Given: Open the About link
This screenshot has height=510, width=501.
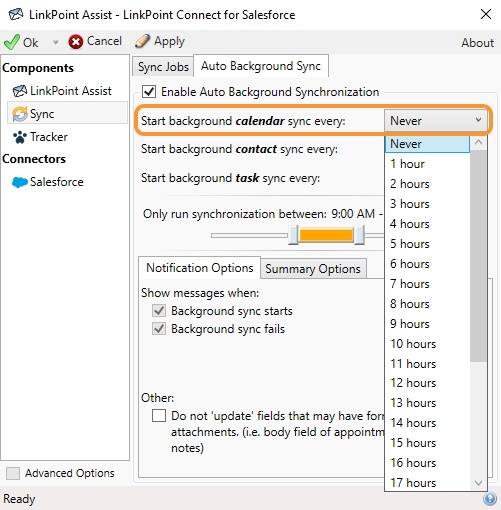Looking at the screenshot, I should [477, 43].
